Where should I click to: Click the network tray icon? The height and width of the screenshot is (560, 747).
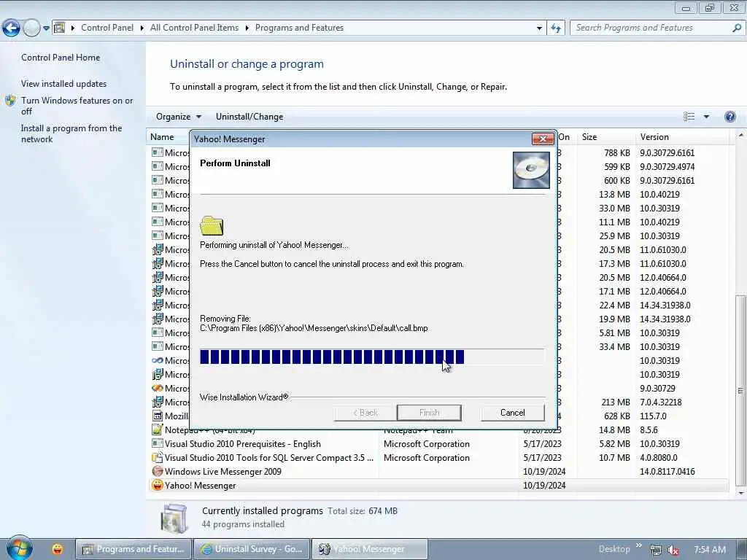656,550
